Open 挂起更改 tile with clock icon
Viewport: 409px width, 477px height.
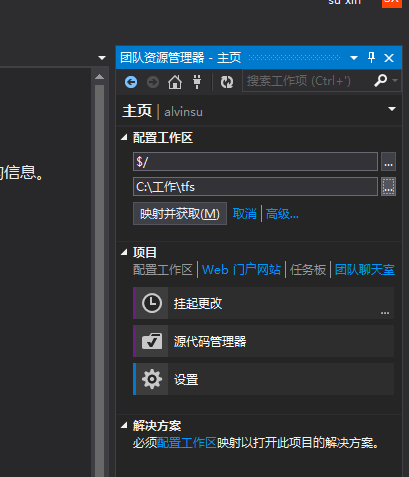pyautogui.click(x=263, y=303)
